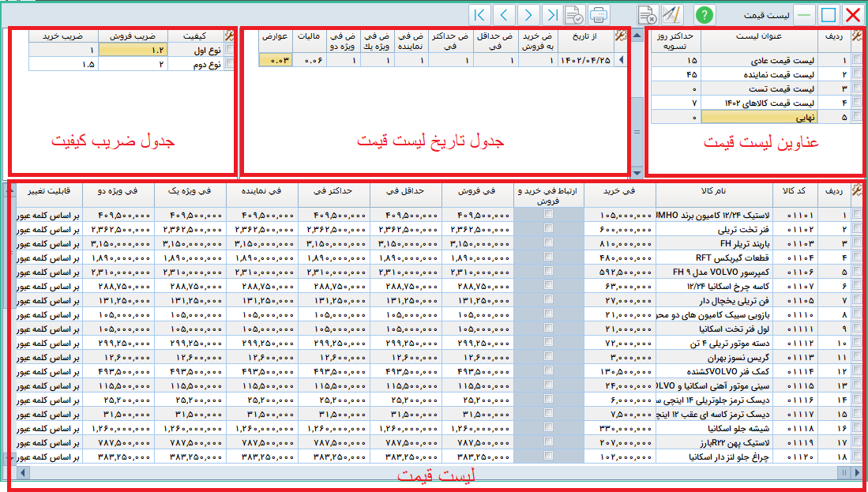The height and width of the screenshot is (492, 868).
Task: Open help via the green question mark
Action: 706,13
